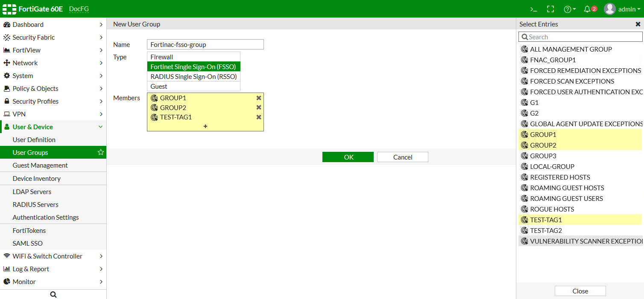The width and height of the screenshot is (644, 299).
Task: Select G1 entry
Action: click(580, 102)
